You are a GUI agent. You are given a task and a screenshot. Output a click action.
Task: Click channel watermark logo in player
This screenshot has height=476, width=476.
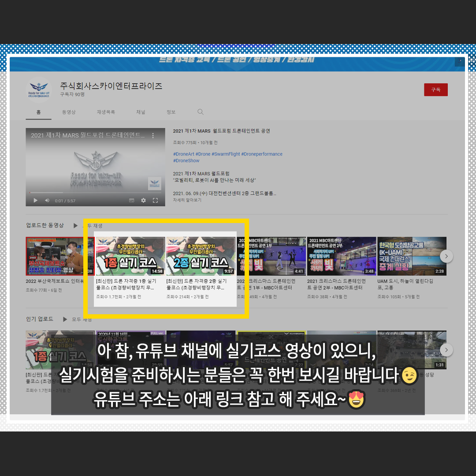point(155,183)
